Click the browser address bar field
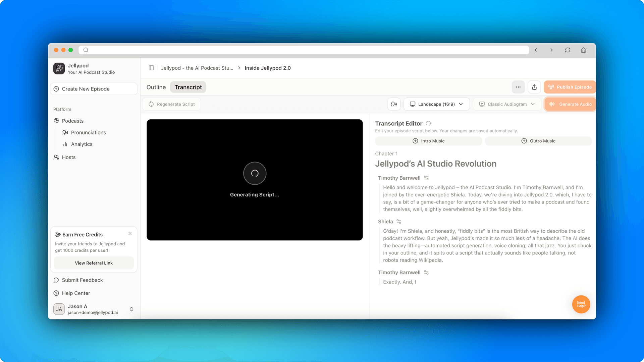 click(x=304, y=50)
